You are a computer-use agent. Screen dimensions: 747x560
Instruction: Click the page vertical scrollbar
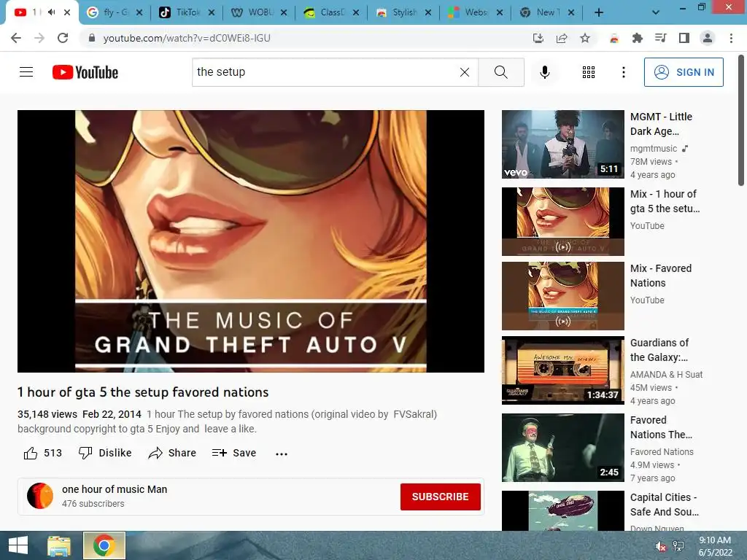(x=741, y=120)
